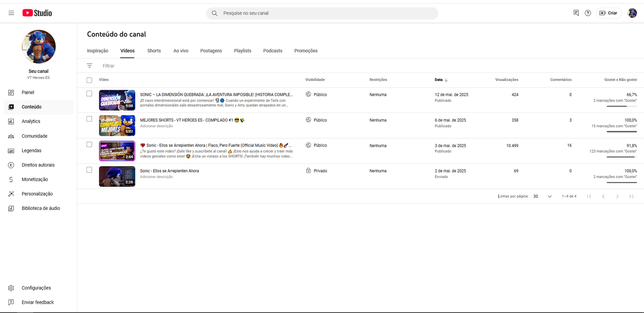This screenshot has height=313, width=644.
Task: Open the help question mark icon
Action: click(x=588, y=13)
